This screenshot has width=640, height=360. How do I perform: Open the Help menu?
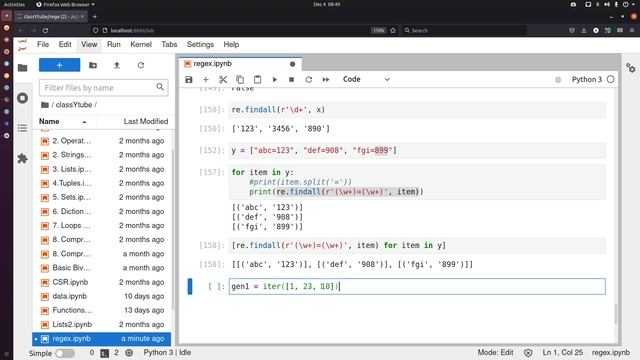coord(231,44)
